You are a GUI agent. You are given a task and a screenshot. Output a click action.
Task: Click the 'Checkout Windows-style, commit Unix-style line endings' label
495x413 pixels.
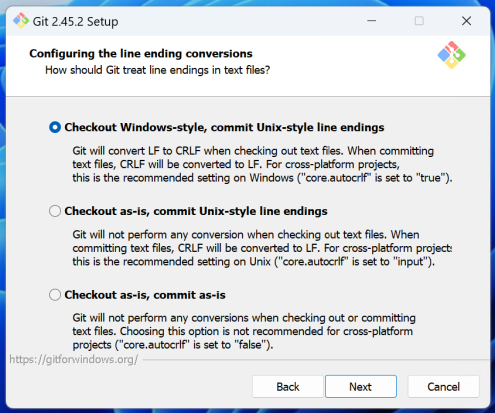[x=224, y=127]
